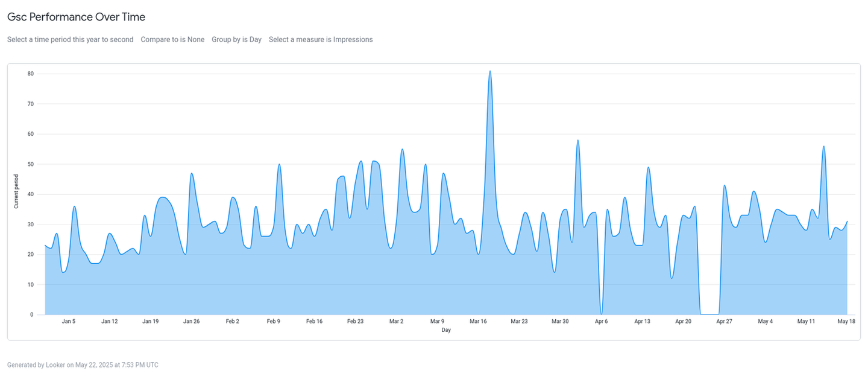Click the Jan 5 x-axis label
This screenshot has height=382, width=868.
[69, 322]
